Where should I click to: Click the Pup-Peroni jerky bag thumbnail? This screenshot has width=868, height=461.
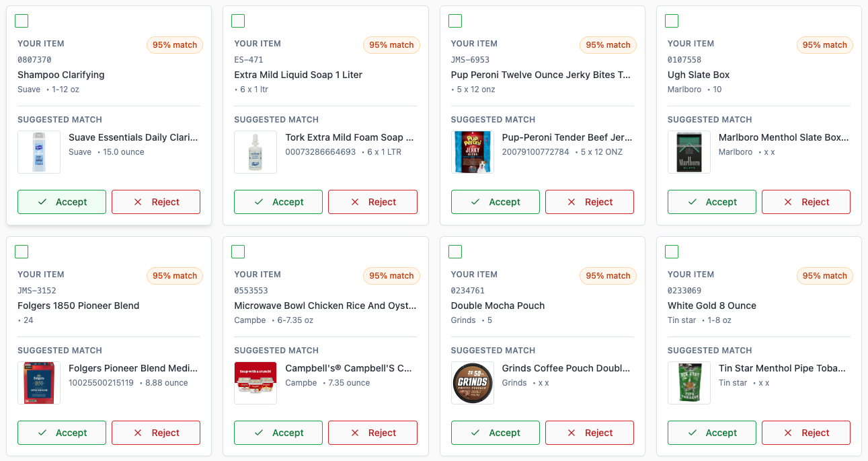point(473,152)
